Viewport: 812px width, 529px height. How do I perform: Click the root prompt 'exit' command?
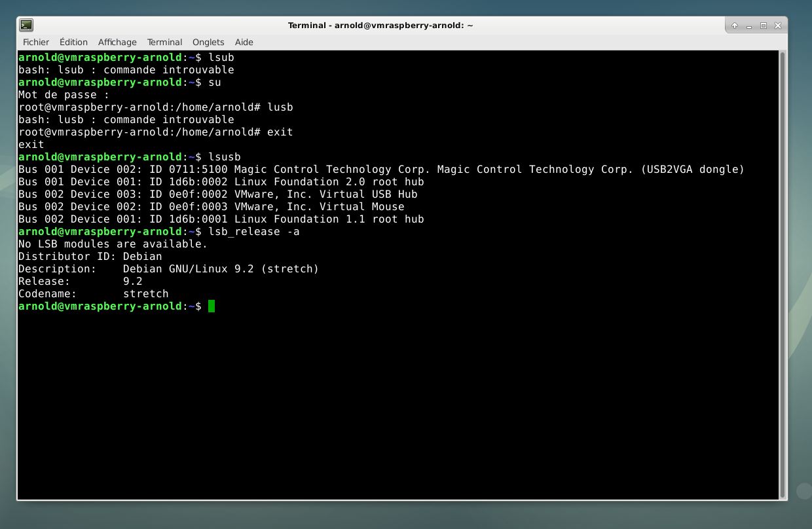(x=280, y=132)
